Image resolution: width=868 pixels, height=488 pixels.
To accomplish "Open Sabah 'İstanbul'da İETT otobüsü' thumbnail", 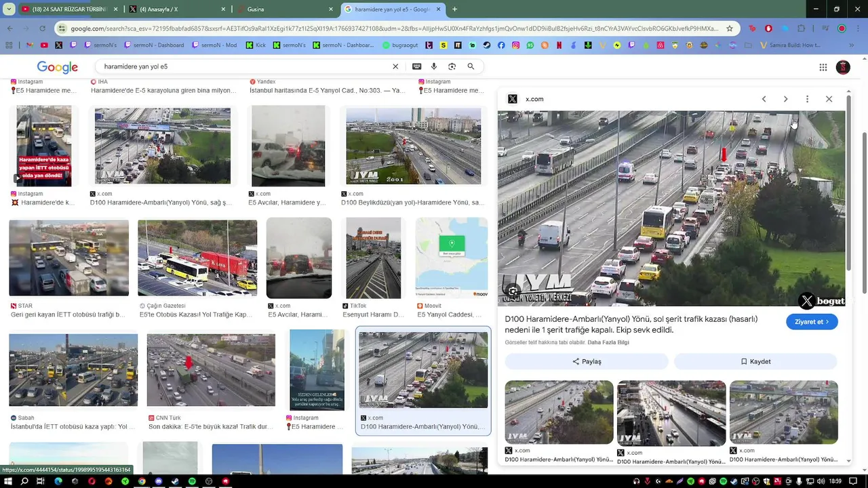I will tap(73, 369).
